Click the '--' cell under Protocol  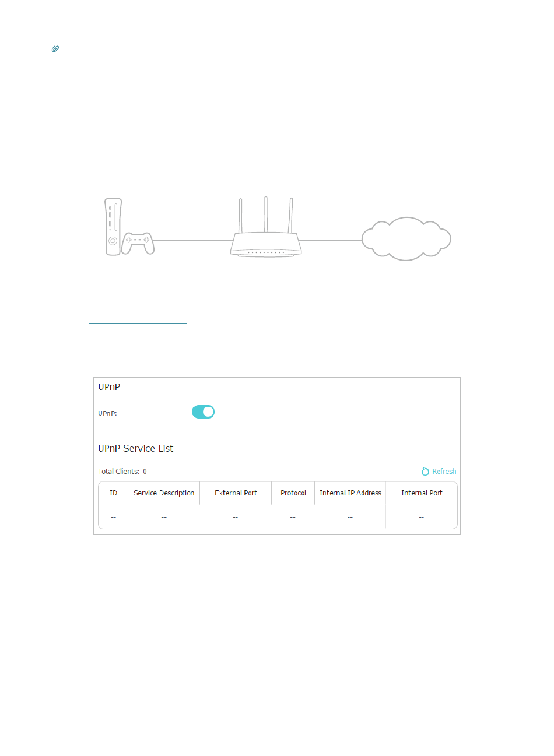tap(293, 517)
